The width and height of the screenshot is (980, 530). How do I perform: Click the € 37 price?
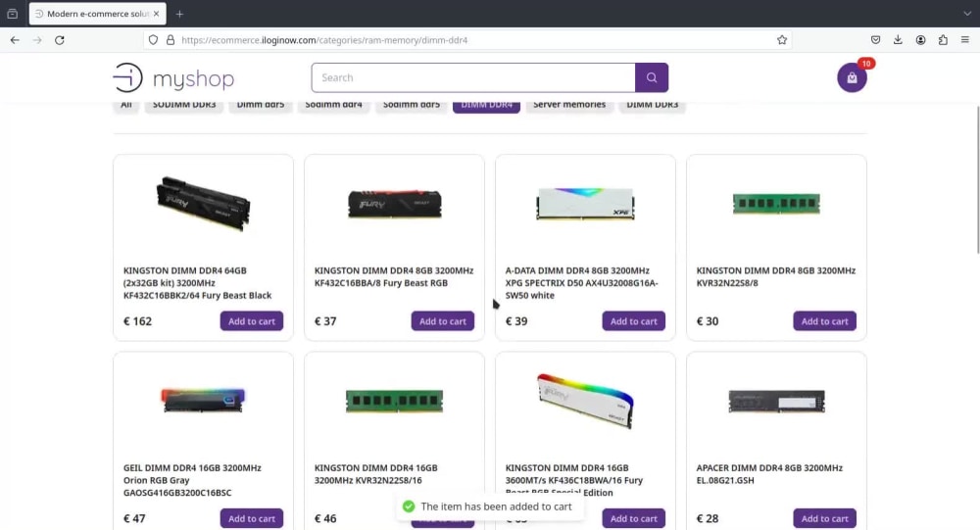coord(325,321)
